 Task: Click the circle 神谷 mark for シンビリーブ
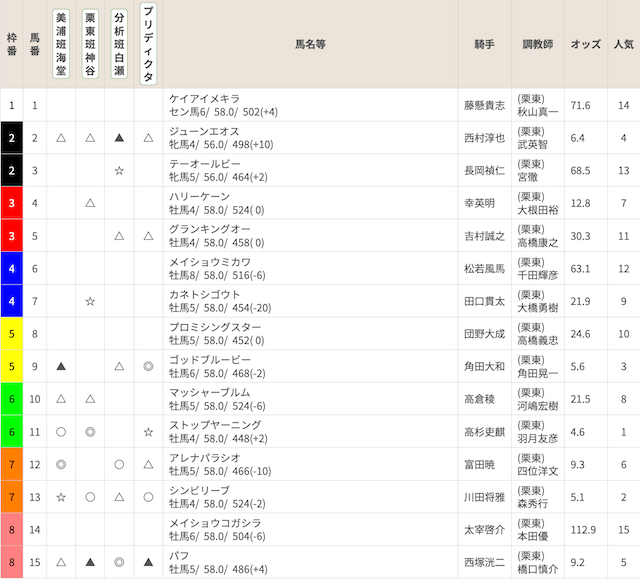tap(90, 497)
